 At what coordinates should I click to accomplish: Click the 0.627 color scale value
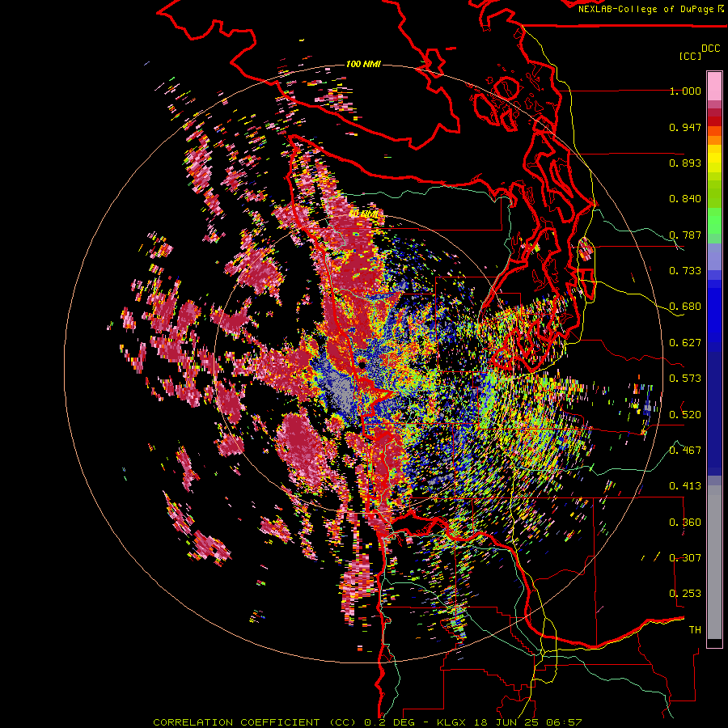(x=685, y=343)
